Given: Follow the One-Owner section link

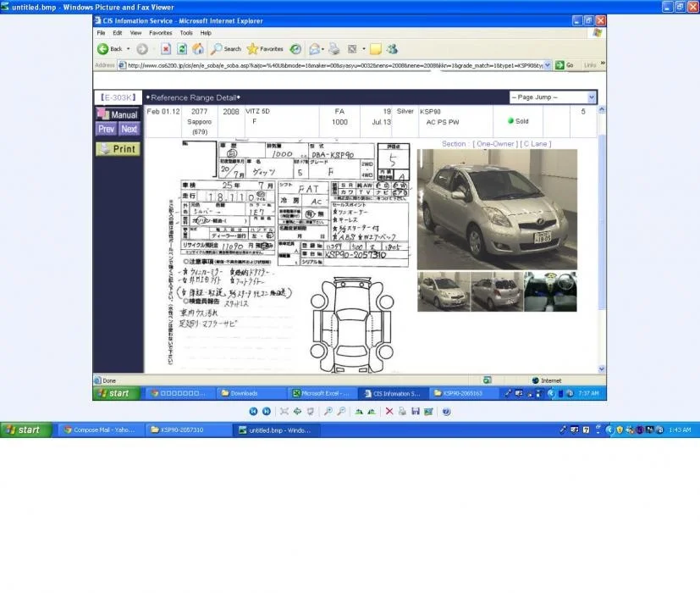Looking at the screenshot, I should click(495, 144).
